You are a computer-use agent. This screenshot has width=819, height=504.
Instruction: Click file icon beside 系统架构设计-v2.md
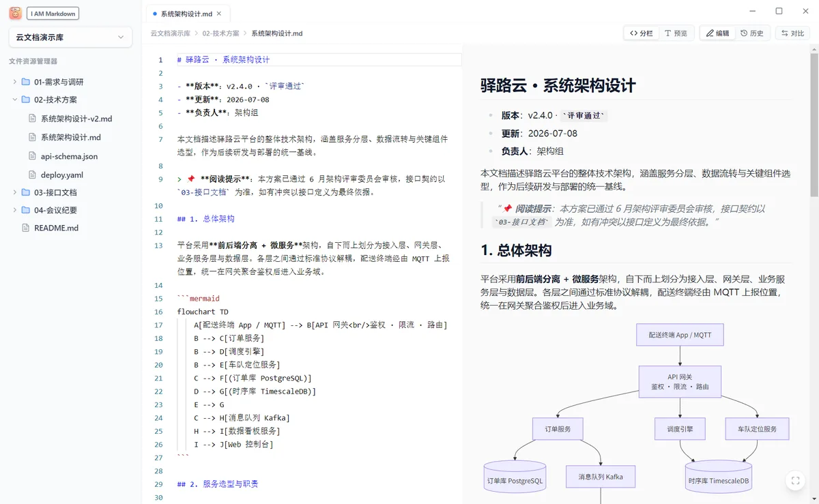point(33,119)
